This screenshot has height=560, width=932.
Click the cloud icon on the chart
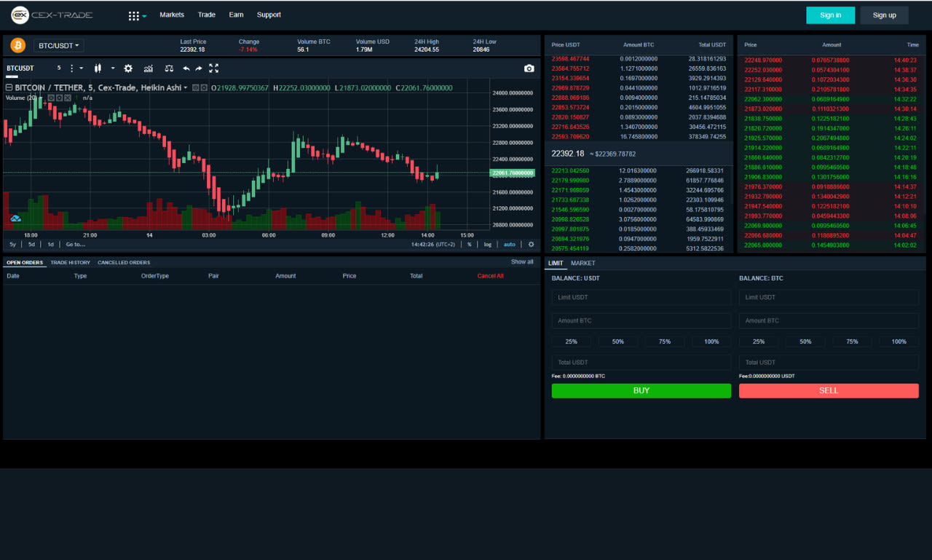point(15,218)
